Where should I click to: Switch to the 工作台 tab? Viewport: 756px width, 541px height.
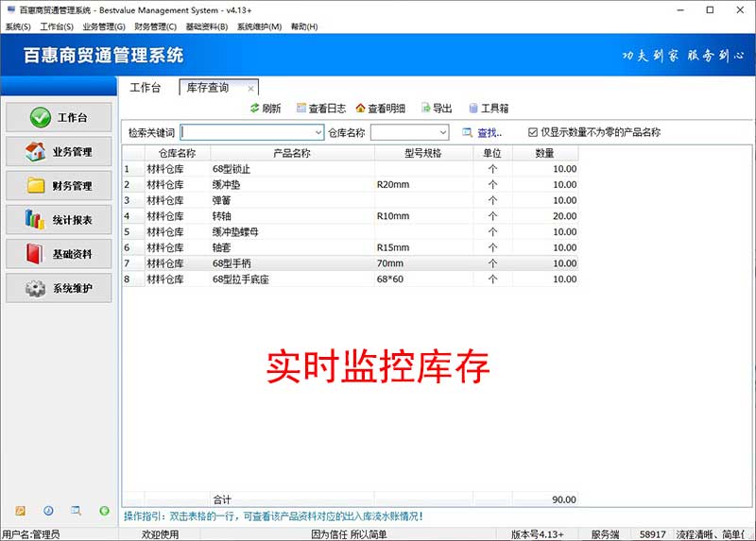[x=146, y=88]
